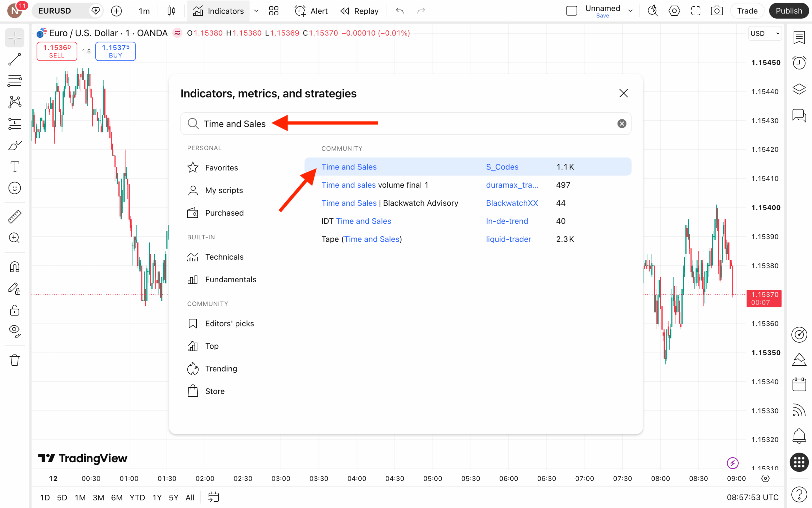The height and width of the screenshot is (508, 812).
Task: Click the Publish button
Action: click(x=789, y=11)
